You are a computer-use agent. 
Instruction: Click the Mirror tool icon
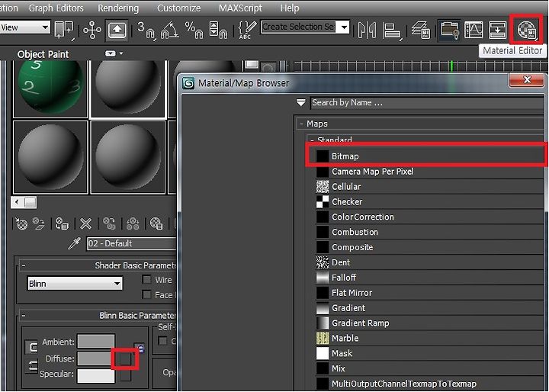(368, 31)
